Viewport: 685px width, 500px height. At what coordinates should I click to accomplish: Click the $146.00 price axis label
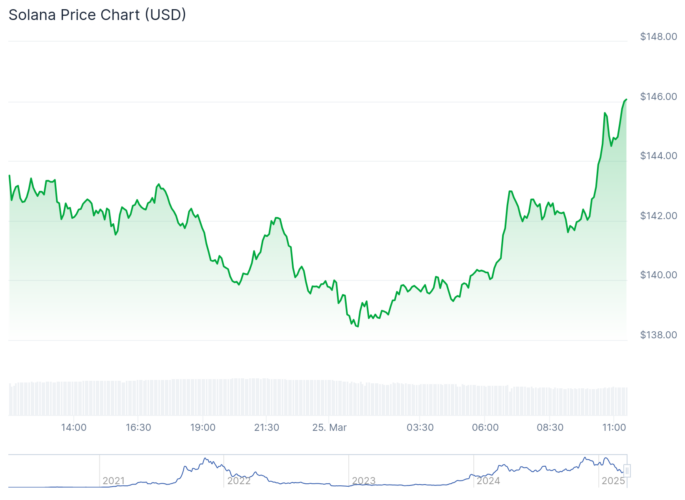pos(658,97)
